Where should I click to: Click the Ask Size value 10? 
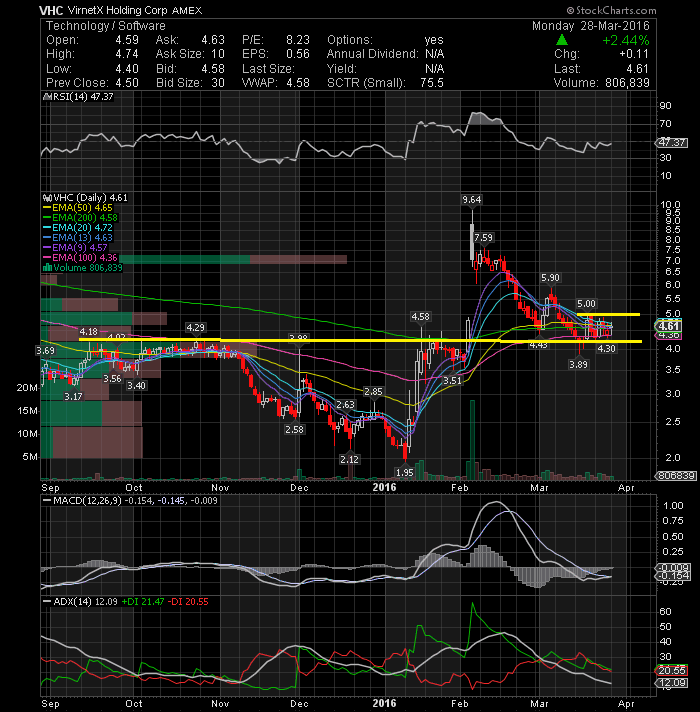pos(218,54)
